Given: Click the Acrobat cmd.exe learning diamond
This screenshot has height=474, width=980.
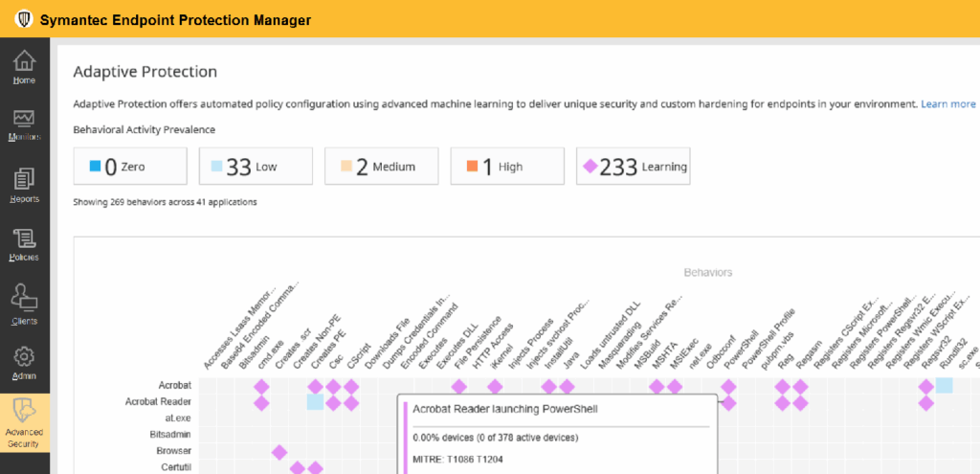Looking at the screenshot, I should pyautogui.click(x=261, y=387).
